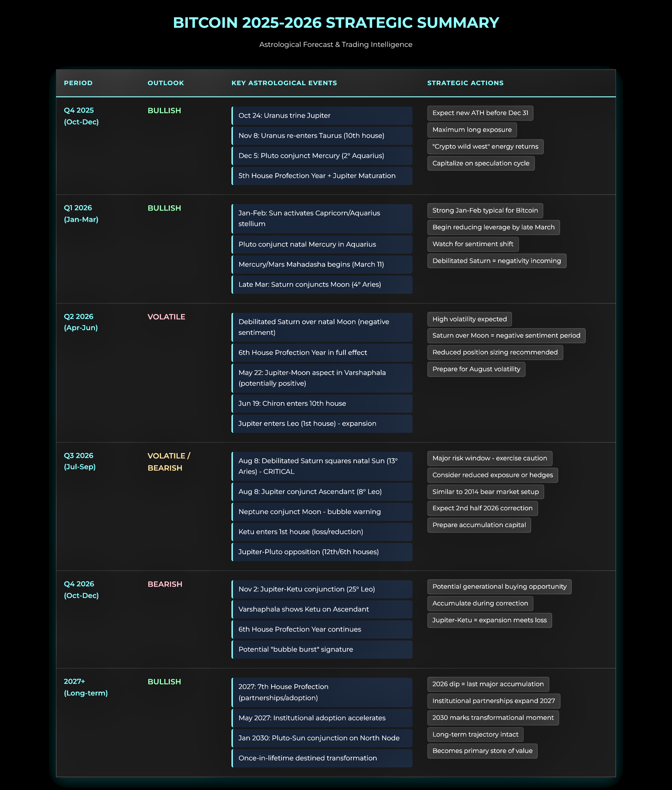672x790 pixels.
Task: Click 'Oct 24: Uranus trine Jupiter' event
Action: [322, 116]
